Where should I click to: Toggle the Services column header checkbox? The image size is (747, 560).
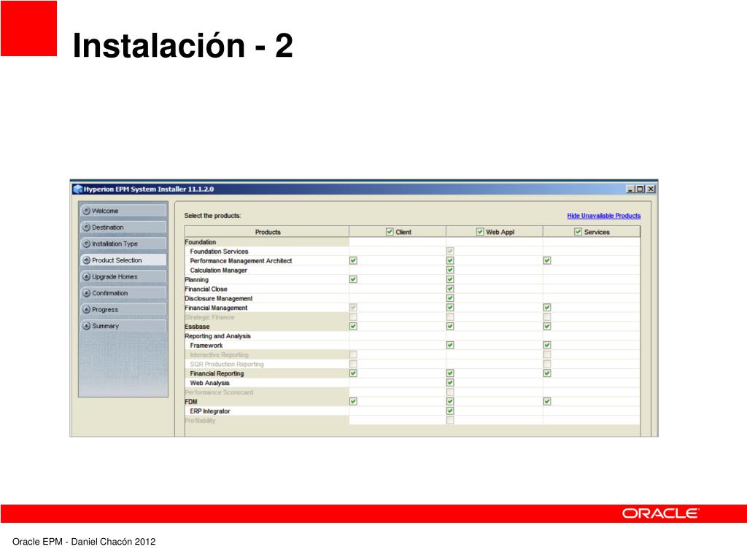point(578,232)
